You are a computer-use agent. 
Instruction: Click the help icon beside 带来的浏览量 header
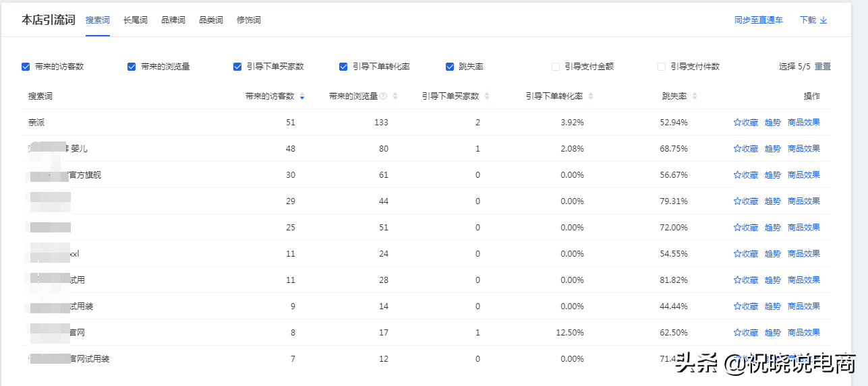tap(383, 96)
